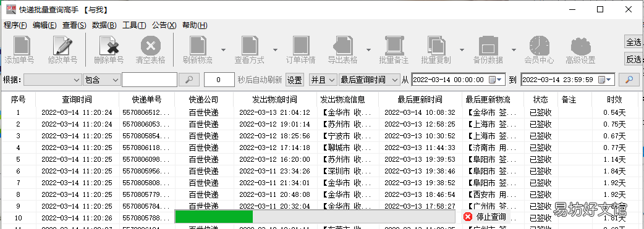Viewport: 644px width, 229px height.
Task: Expand the 备份数据 dropdown arrow
Action: pyautogui.click(x=514, y=49)
